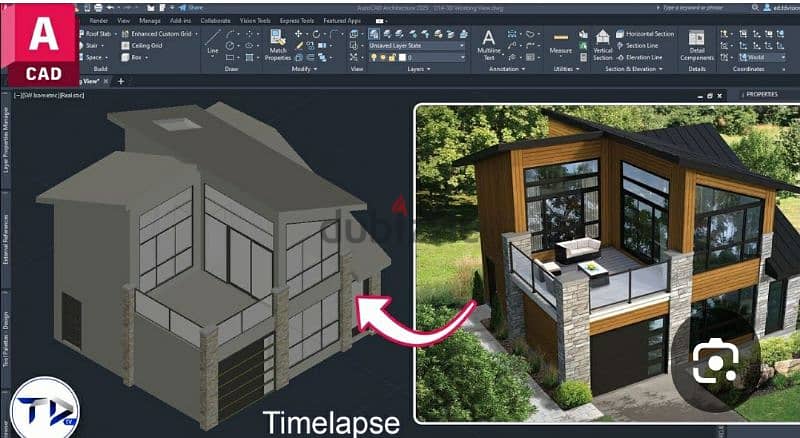This screenshot has height=438, width=800.
Task: Click the Vertical Section tool
Action: 603,45
